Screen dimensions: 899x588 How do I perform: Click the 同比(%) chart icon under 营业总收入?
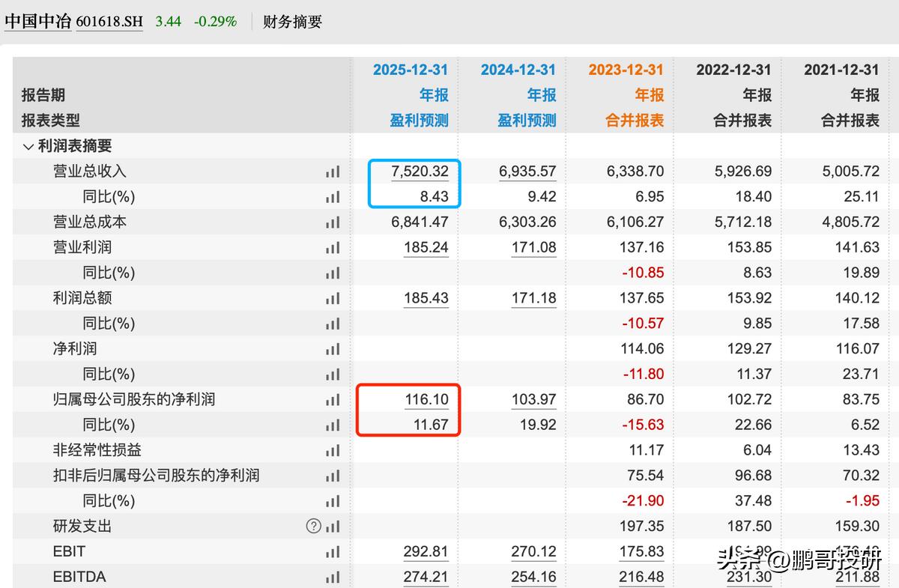pyautogui.click(x=332, y=196)
